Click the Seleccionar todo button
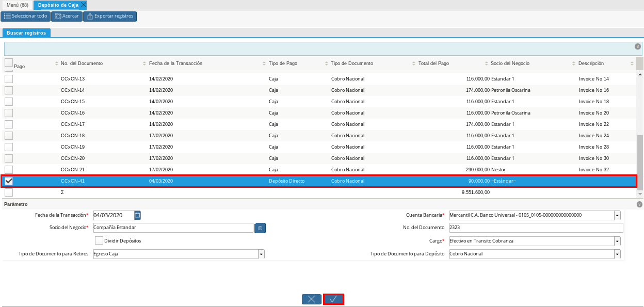This screenshot has width=644, height=307. click(x=26, y=17)
